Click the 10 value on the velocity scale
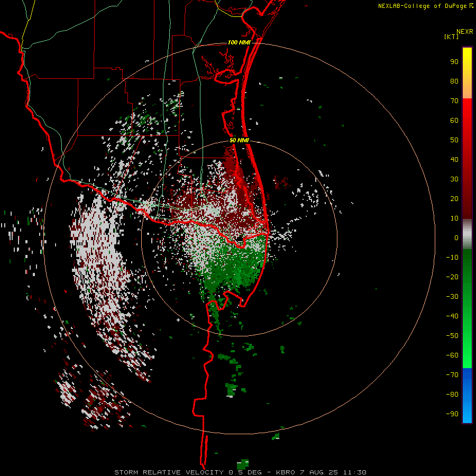The height and width of the screenshot is (476, 476). 454,218
